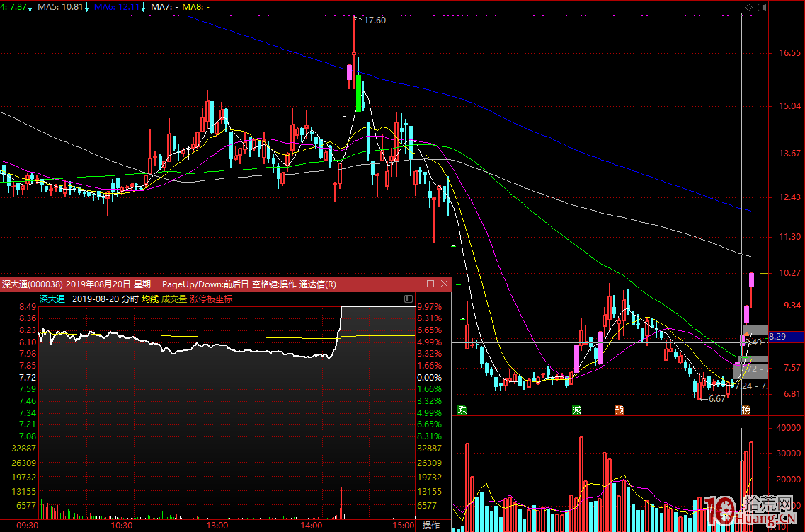Click the green 减 event marker
The width and height of the screenshot is (805, 532).
click(577, 410)
